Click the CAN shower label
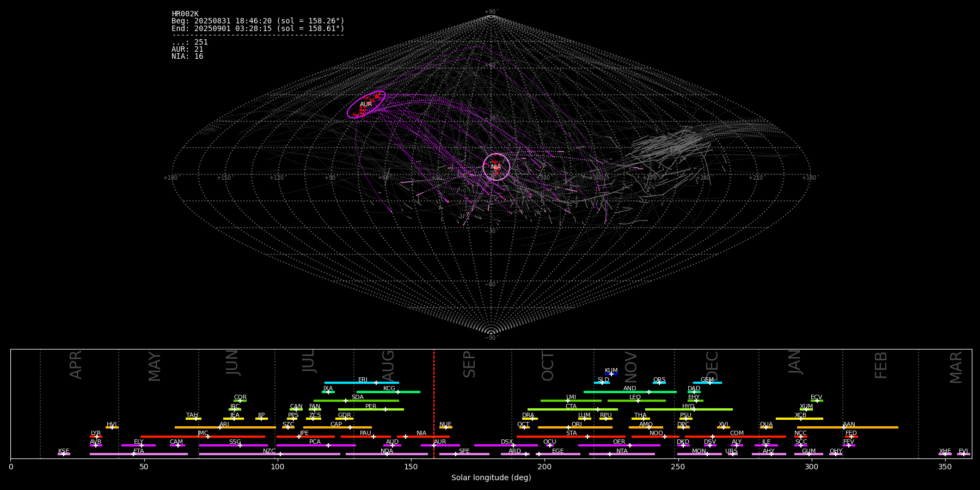The image size is (980, 490). coord(296,407)
